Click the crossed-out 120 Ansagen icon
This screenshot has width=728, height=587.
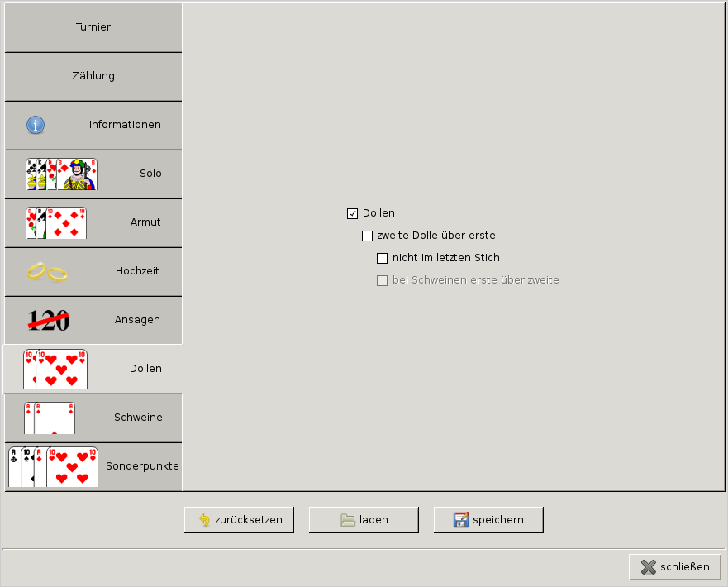click(49, 320)
